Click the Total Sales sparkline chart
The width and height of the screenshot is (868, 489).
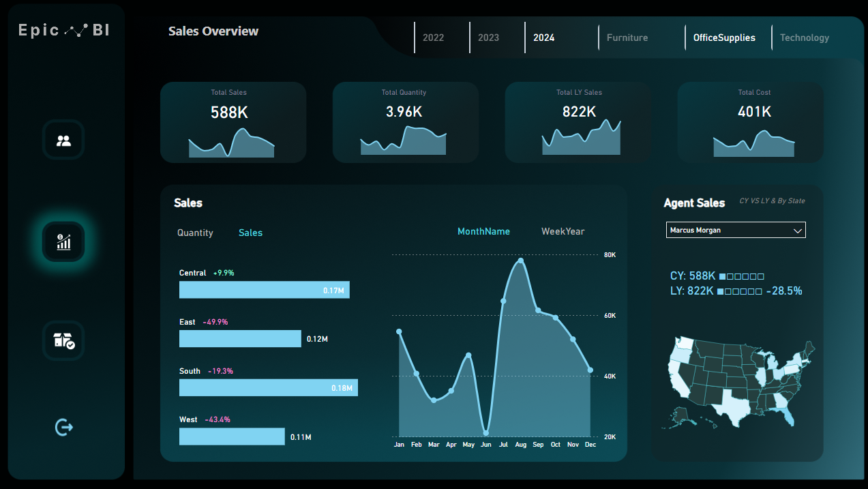point(232,143)
